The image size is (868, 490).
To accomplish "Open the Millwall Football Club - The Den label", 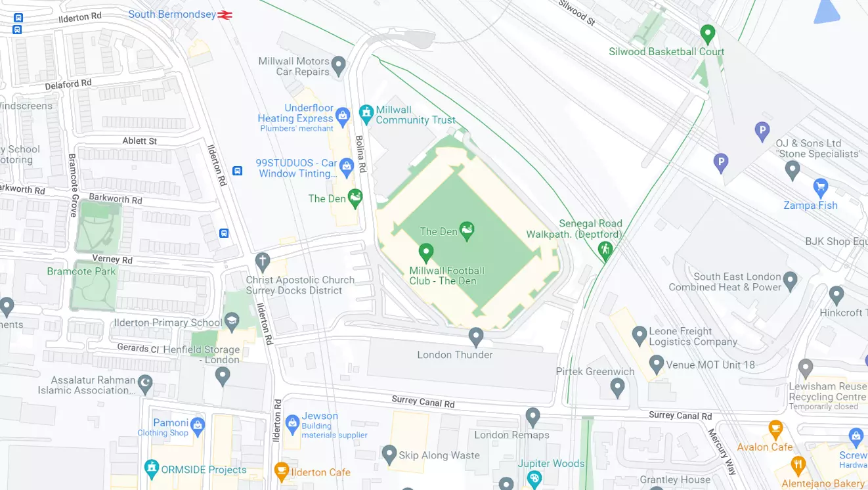I will [x=446, y=275].
